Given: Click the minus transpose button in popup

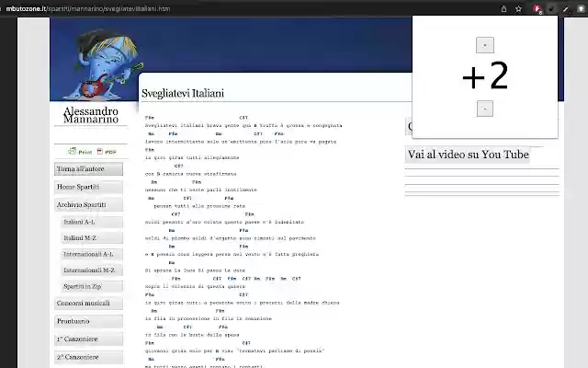Looking at the screenshot, I should pos(485,109).
